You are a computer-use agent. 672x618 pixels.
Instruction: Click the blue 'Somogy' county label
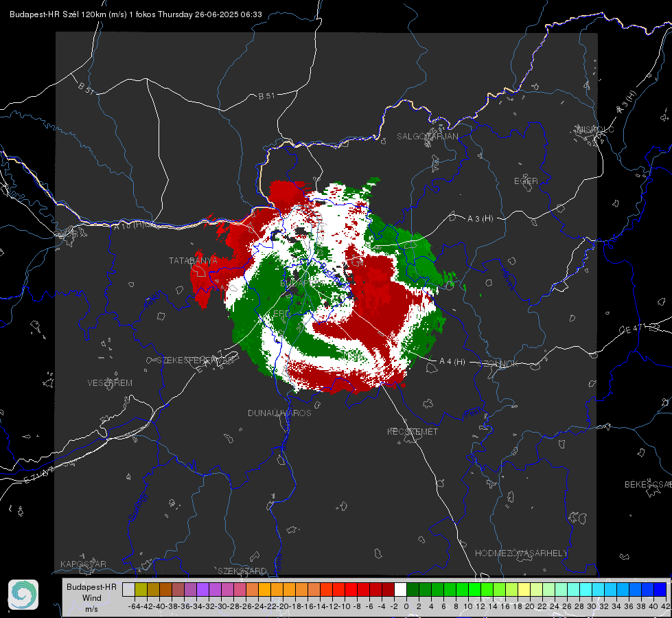(137, 507)
